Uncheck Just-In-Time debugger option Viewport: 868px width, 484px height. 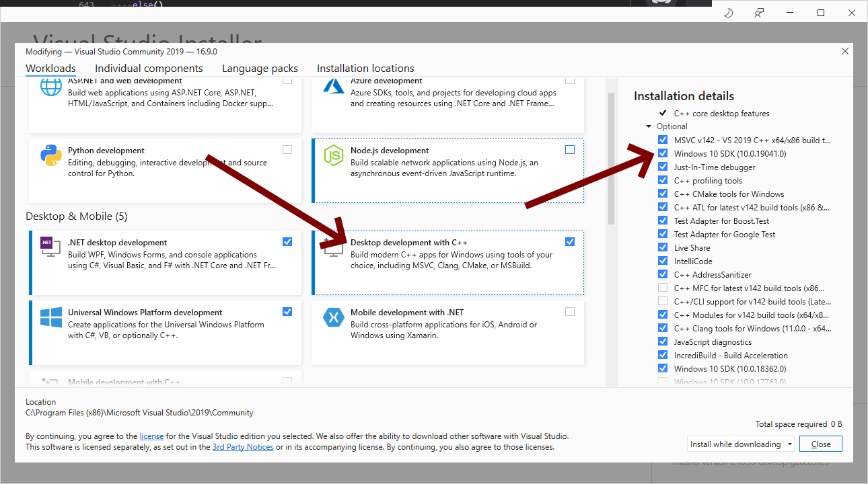pyautogui.click(x=663, y=167)
